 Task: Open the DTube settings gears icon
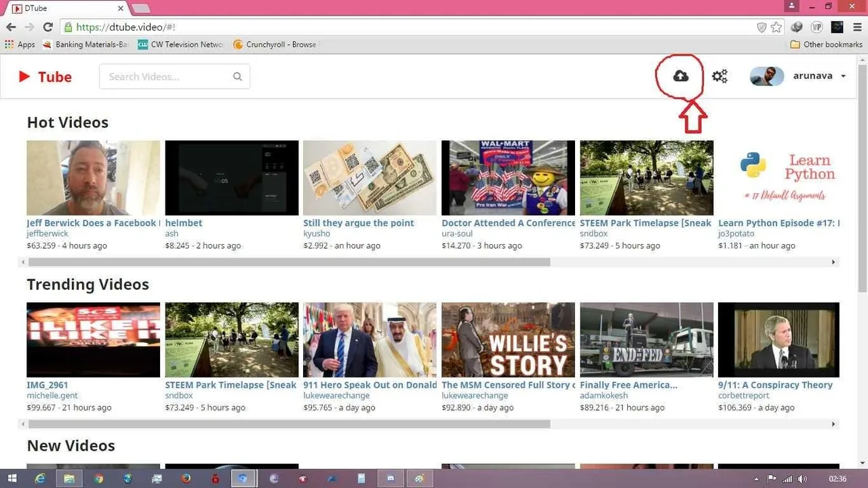[x=719, y=76]
